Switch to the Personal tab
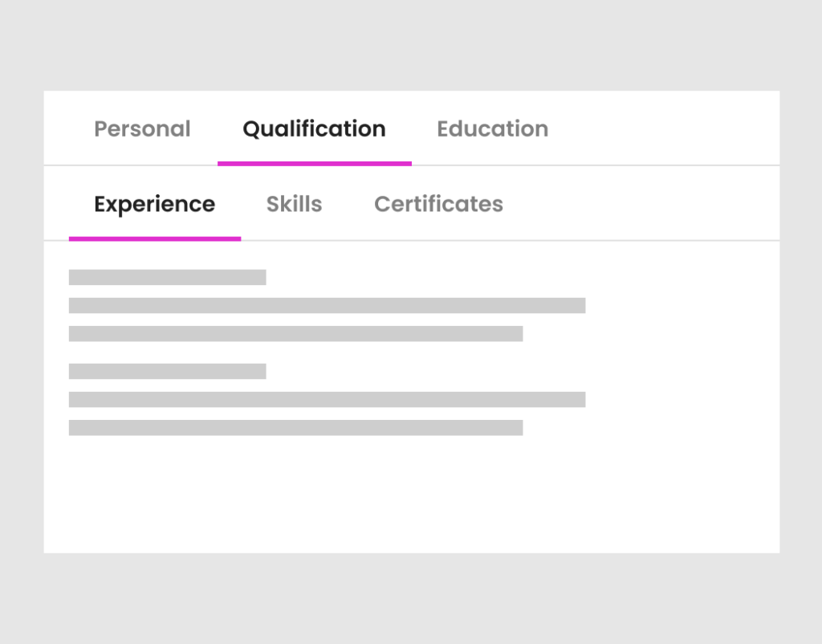The image size is (822, 644). tap(142, 128)
